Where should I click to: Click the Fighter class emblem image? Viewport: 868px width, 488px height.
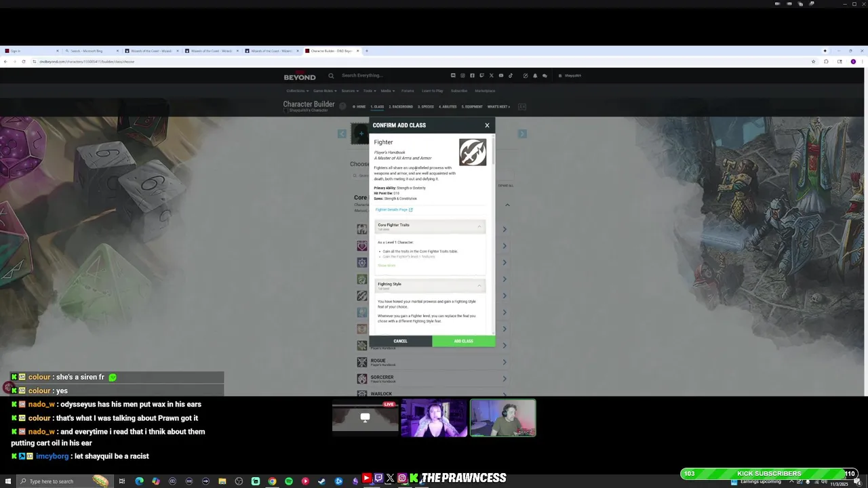[x=473, y=152]
